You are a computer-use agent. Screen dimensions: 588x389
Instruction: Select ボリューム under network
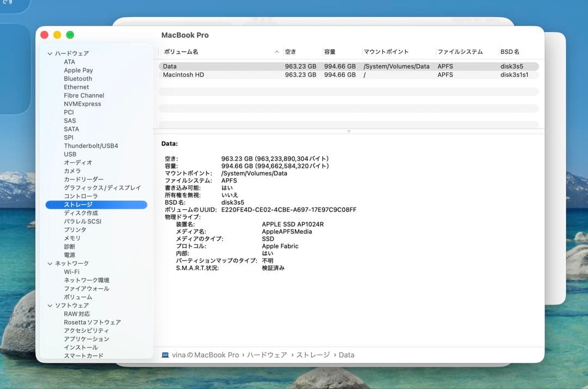point(78,297)
